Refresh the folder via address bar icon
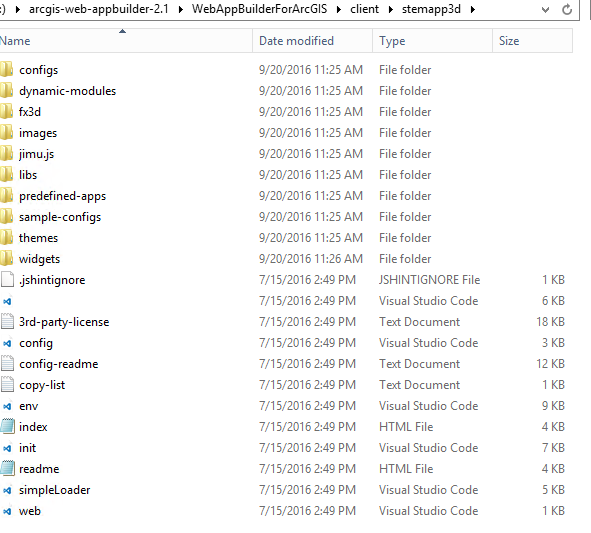The height and width of the screenshot is (533, 591). (x=567, y=9)
